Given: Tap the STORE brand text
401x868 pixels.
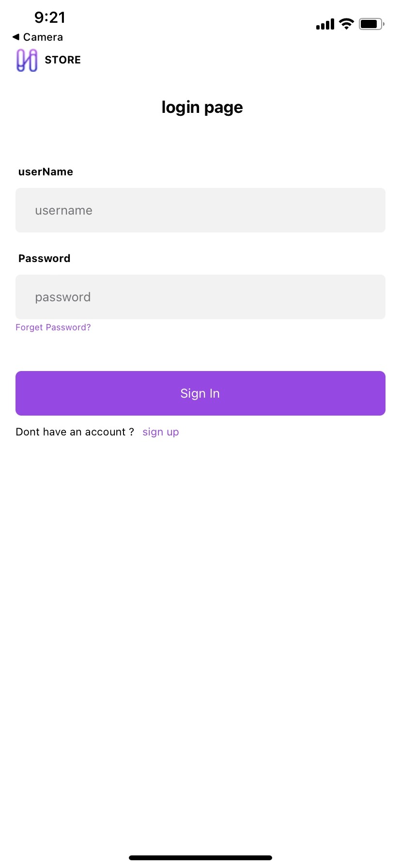Looking at the screenshot, I should click(x=63, y=60).
